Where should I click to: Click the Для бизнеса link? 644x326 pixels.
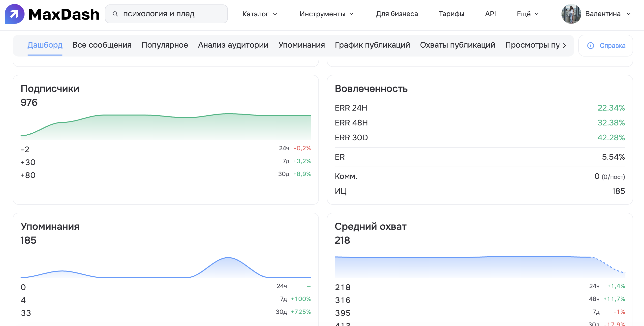(397, 14)
